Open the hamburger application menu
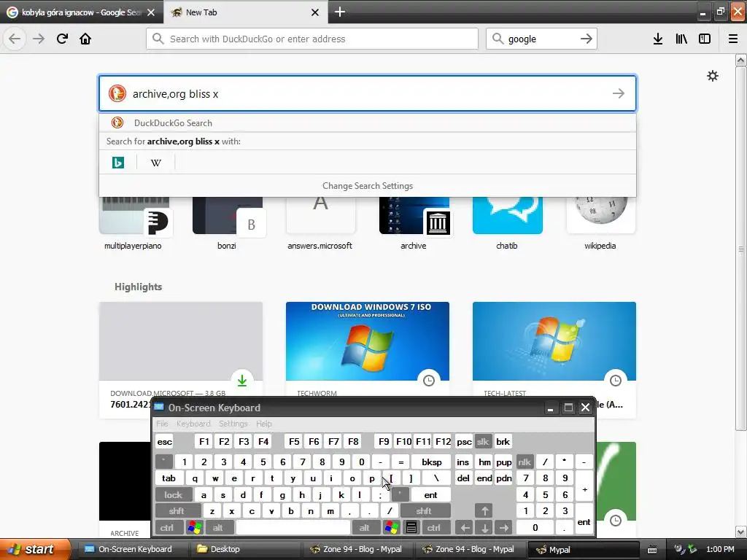Screen dimensions: 747x560 pyautogui.click(x=733, y=39)
